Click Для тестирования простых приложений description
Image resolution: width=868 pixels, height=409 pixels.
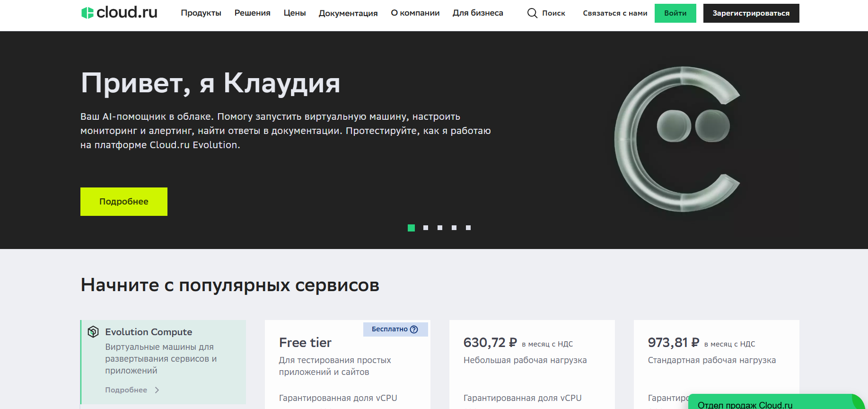[x=335, y=366]
